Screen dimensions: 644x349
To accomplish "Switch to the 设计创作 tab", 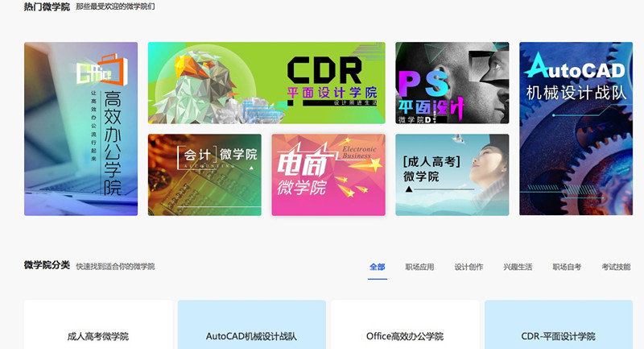I will click(x=469, y=267).
